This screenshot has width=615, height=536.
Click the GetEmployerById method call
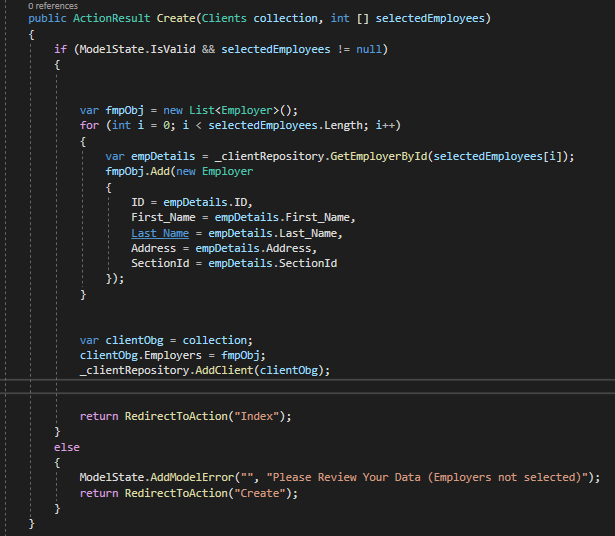[x=378, y=156]
